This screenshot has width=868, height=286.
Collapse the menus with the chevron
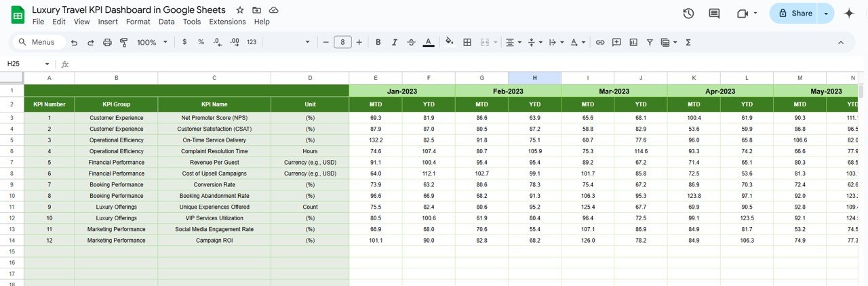pyautogui.click(x=841, y=42)
